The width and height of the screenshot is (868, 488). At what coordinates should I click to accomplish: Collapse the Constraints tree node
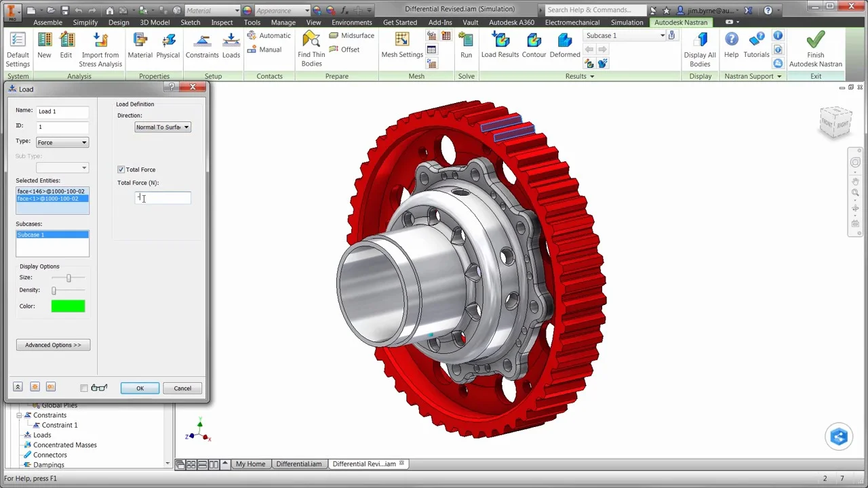click(x=19, y=415)
